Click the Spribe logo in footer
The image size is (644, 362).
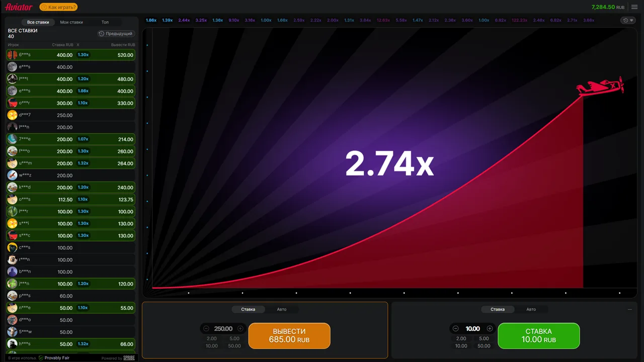pos(129,358)
